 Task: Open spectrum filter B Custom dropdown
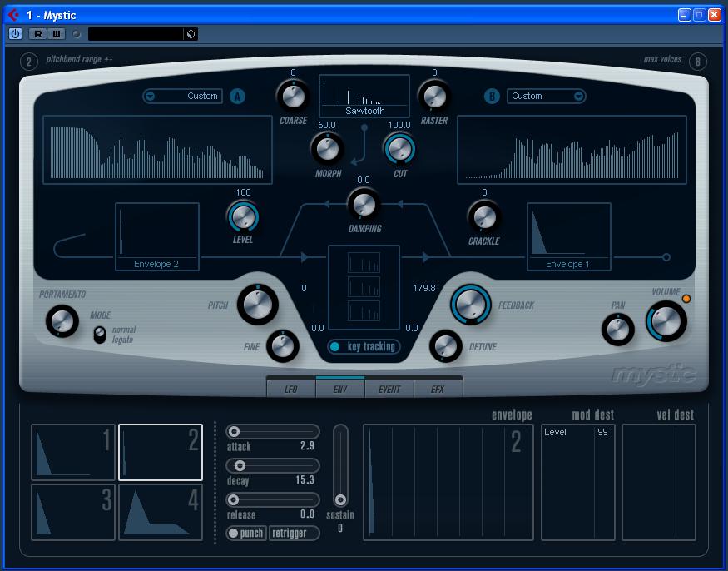547,97
